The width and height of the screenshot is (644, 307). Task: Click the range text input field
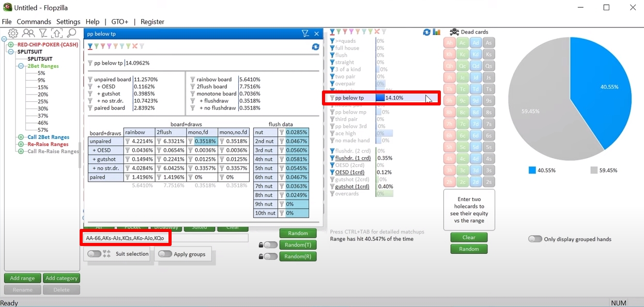coord(207,238)
